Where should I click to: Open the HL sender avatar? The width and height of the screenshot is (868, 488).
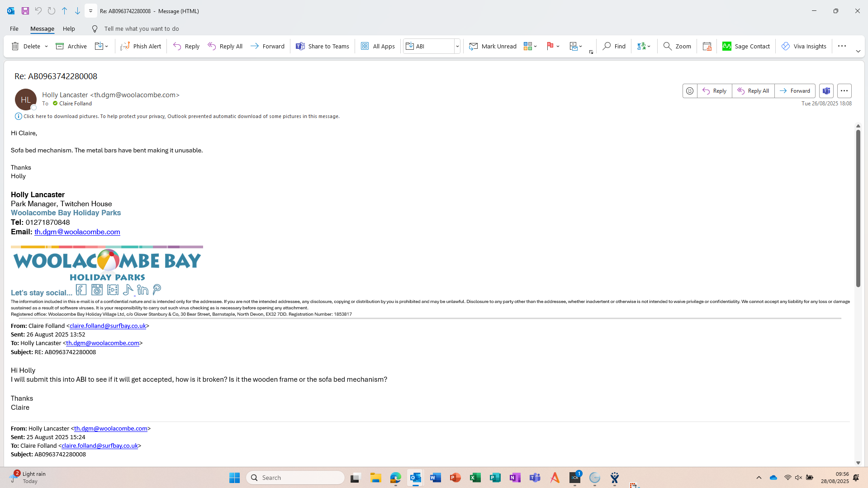26,99
